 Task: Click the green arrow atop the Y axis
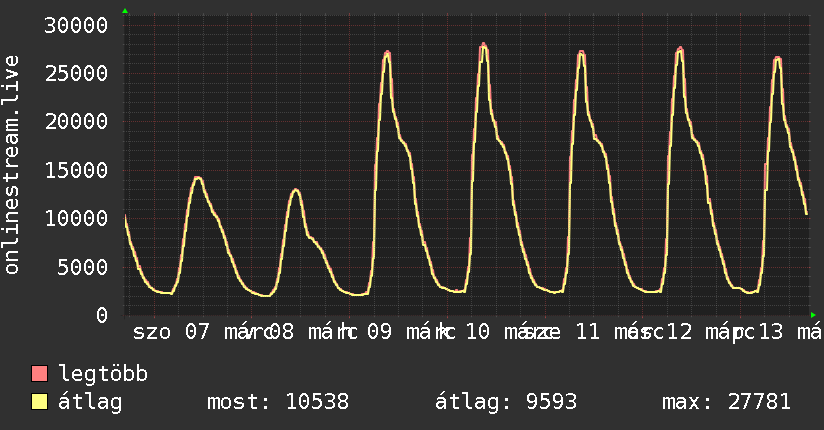pyautogui.click(x=125, y=11)
